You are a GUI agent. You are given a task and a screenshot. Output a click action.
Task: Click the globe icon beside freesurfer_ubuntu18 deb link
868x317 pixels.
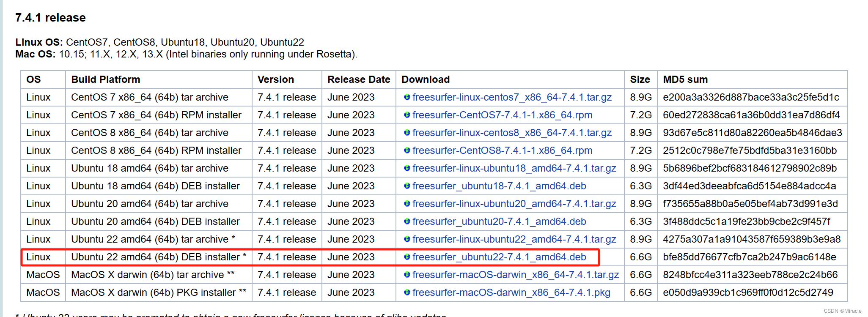[x=407, y=186]
